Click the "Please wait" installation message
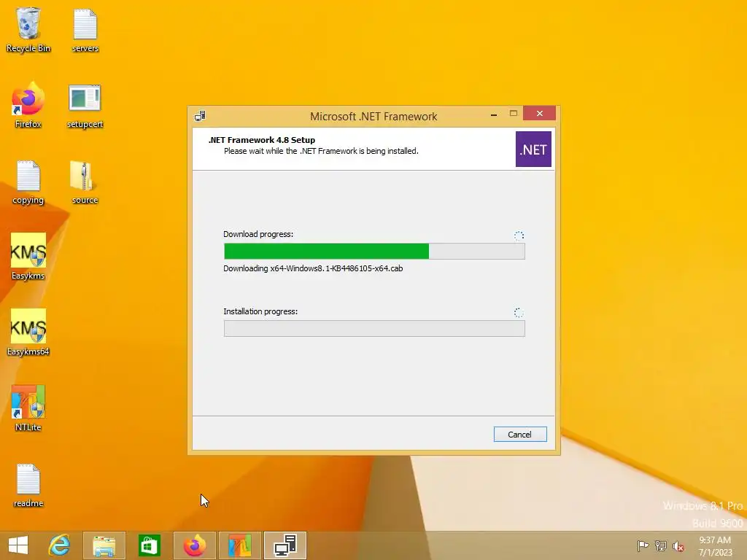Image resolution: width=747 pixels, height=560 pixels. pos(321,151)
